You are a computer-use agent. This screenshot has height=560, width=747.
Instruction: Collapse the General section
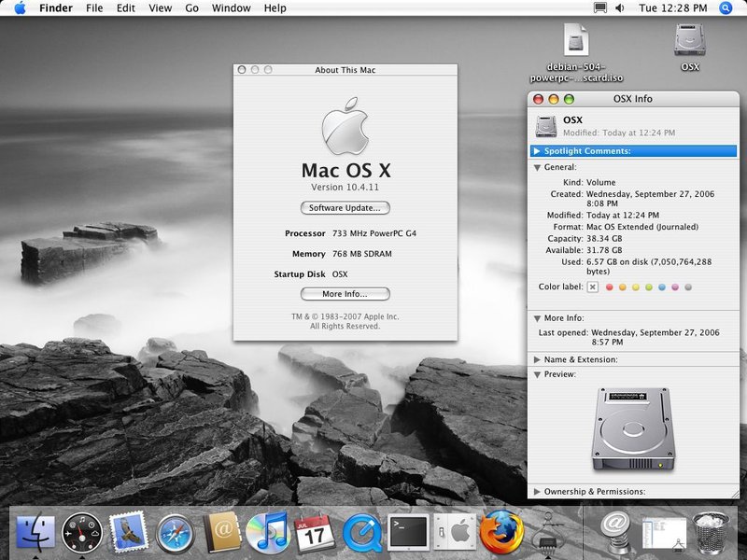tap(538, 168)
